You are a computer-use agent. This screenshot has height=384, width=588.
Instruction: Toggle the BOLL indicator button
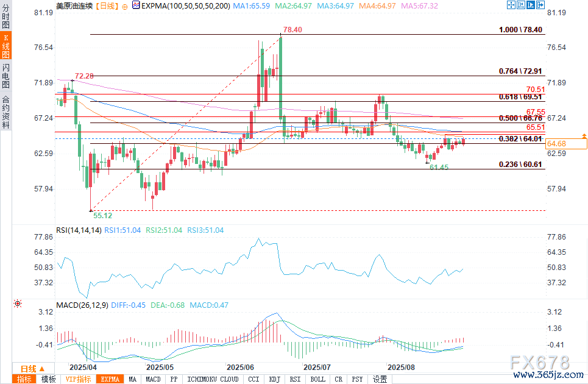click(317, 379)
